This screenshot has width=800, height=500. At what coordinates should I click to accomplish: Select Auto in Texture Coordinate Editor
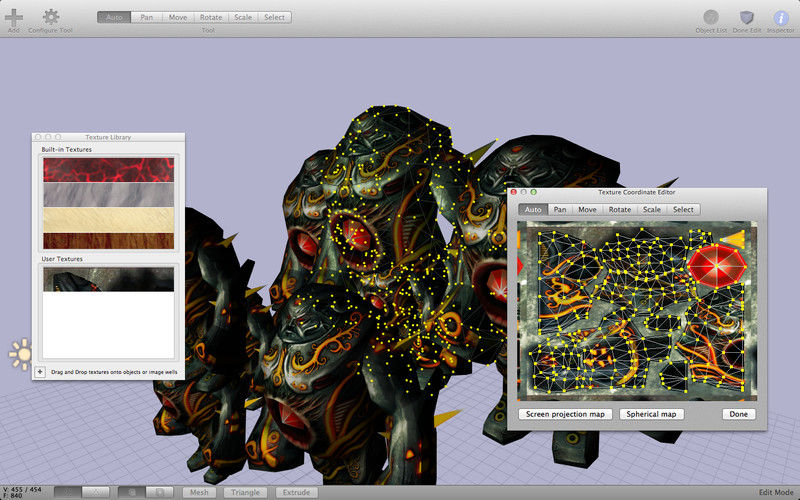tap(533, 210)
